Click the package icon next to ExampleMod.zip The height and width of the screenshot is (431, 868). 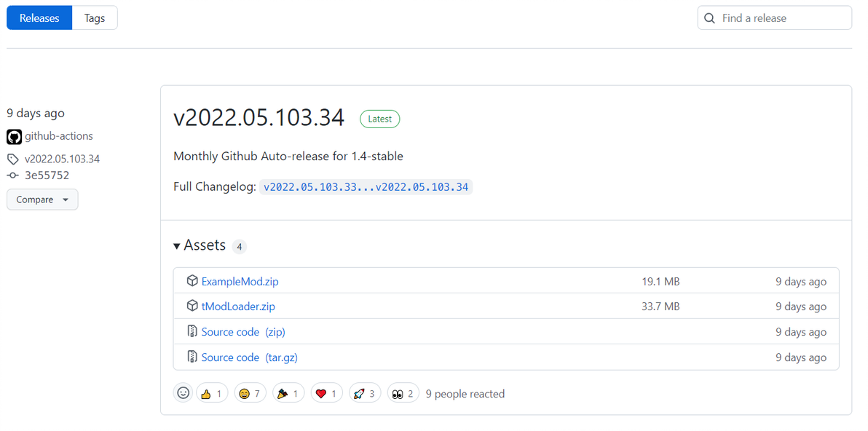click(192, 281)
